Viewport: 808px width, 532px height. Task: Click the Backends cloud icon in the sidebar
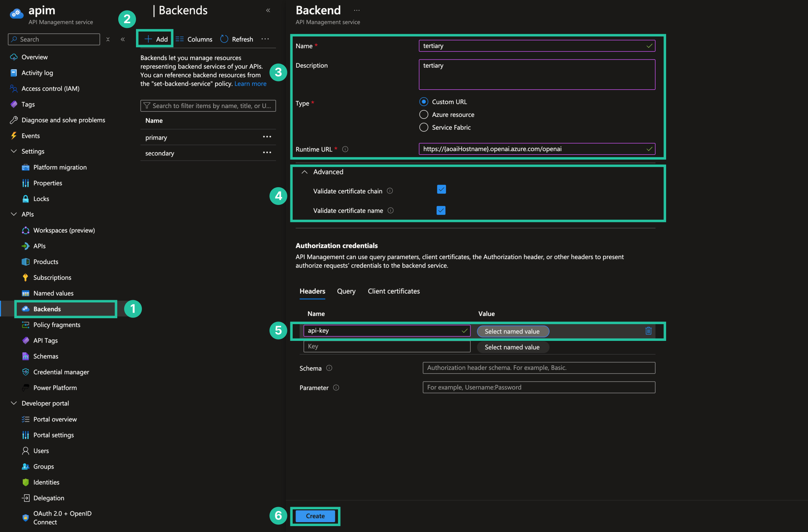coord(26,309)
